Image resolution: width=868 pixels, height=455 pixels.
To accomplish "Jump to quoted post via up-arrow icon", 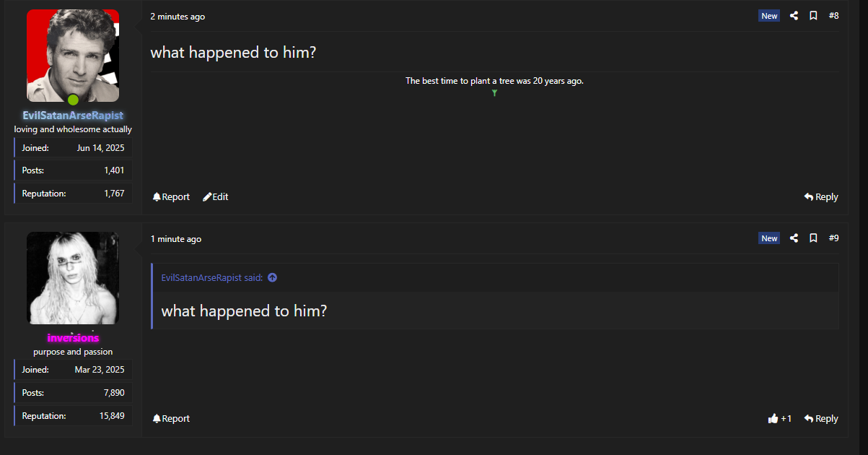I will point(272,278).
